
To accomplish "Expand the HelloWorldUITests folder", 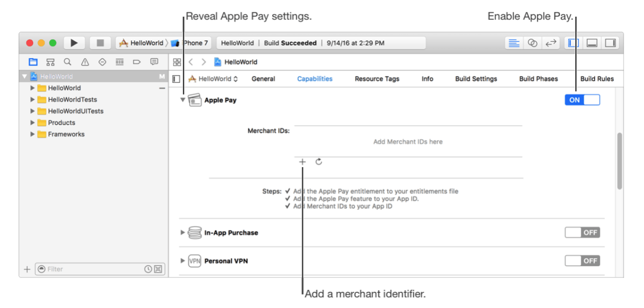I will click(x=33, y=111).
